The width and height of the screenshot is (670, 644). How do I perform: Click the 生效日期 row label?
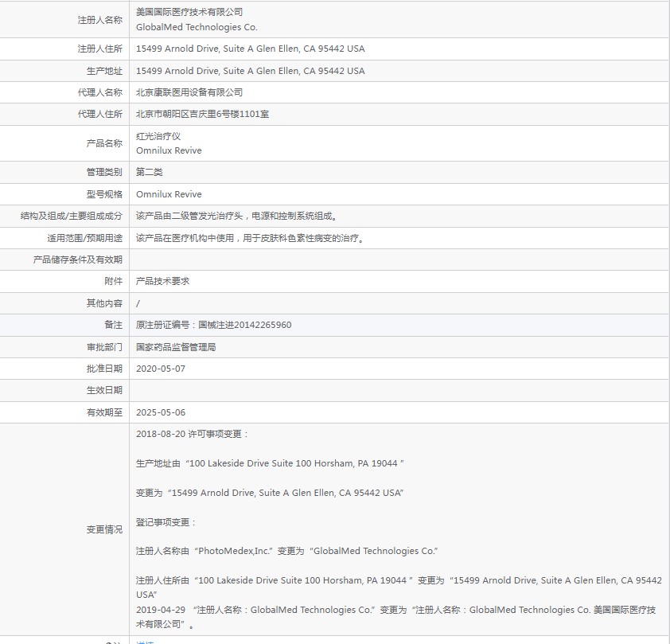pos(104,390)
